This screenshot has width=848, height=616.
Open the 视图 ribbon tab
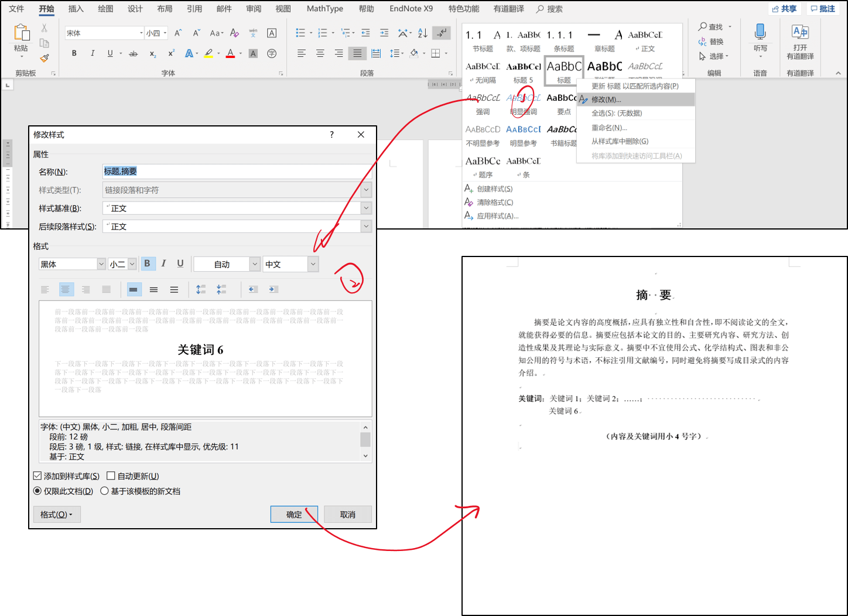coord(283,9)
